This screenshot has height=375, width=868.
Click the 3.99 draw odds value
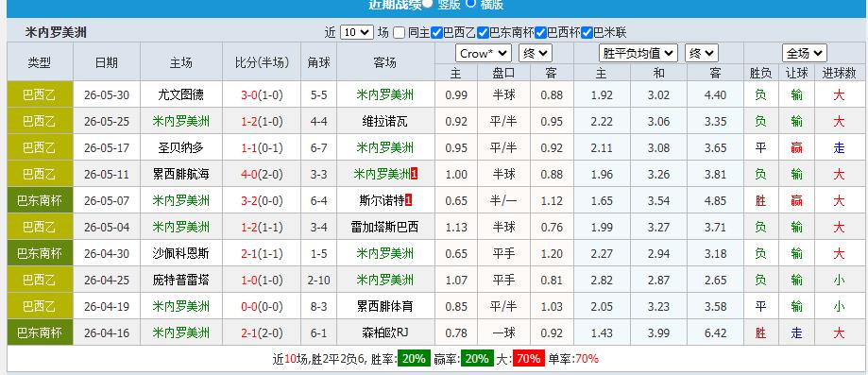658,332
